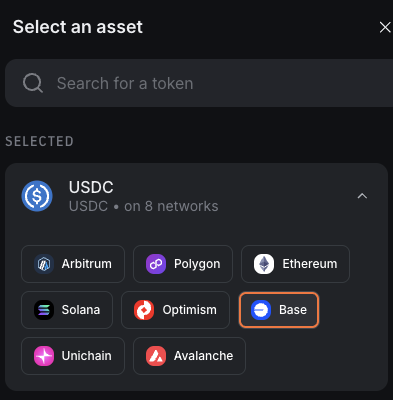Click the Solana striped logo icon
This screenshot has height=400, width=393.
tap(44, 310)
